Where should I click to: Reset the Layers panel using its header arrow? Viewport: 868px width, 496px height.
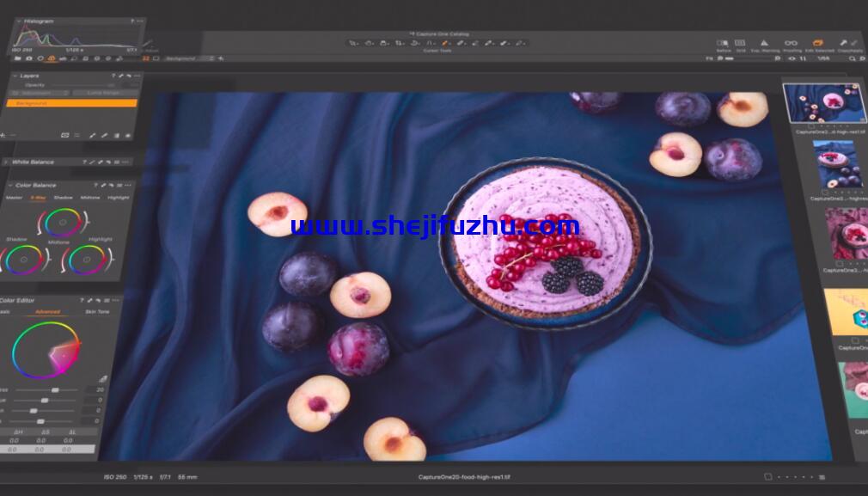[x=128, y=76]
